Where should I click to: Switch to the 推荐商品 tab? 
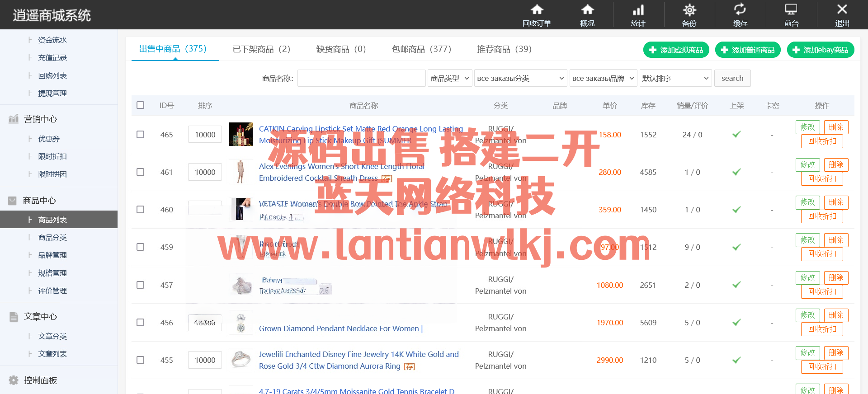pos(504,49)
